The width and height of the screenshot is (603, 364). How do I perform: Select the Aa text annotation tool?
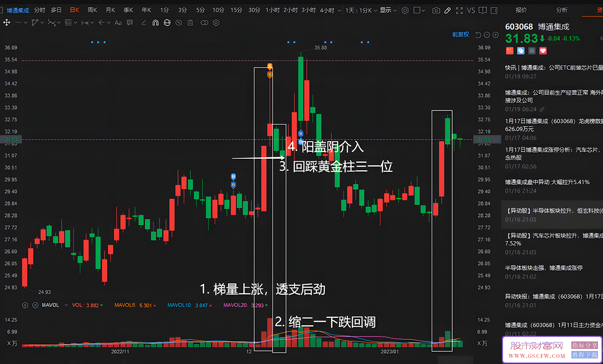click(x=118, y=22)
